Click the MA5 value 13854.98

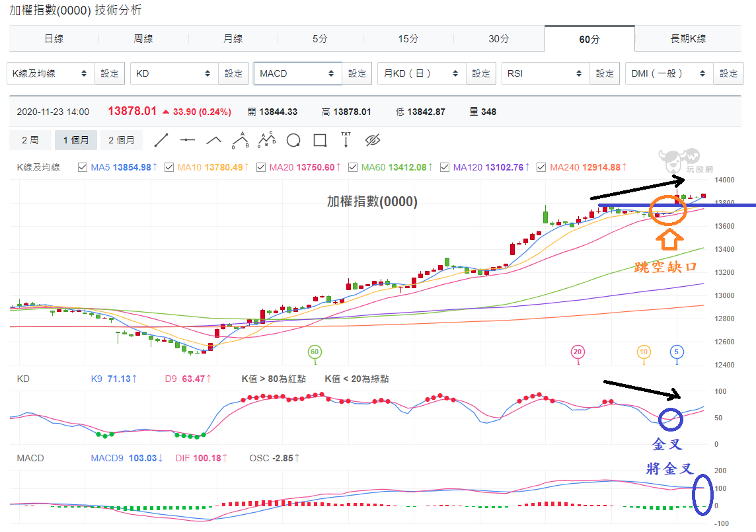[x=132, y=167]
